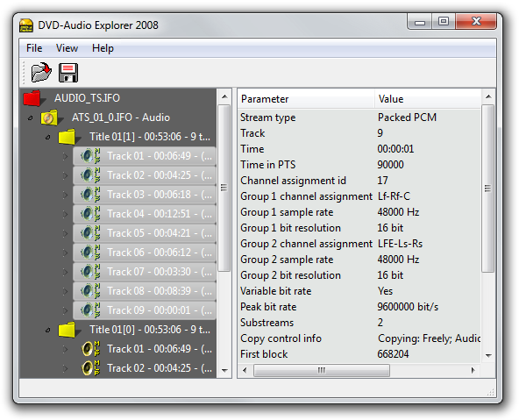The image size is (519, 420).
Task: Click the parameter list vertical scrollbar thumb
Action: (488, 189)
